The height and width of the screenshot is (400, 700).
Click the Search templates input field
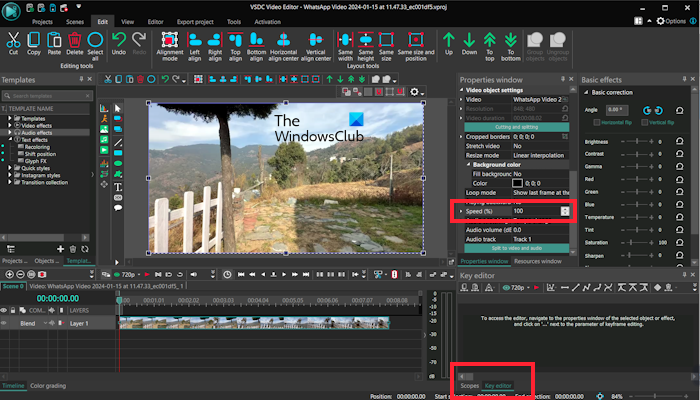(x=47, y=96)
